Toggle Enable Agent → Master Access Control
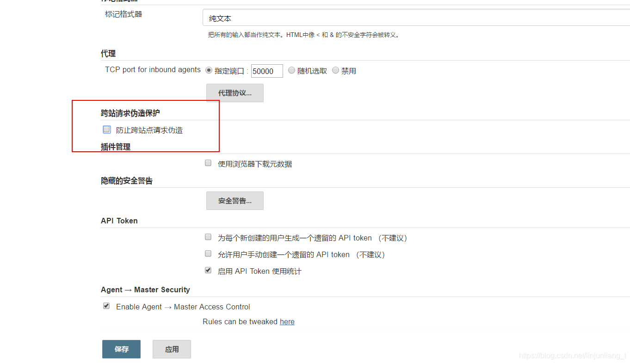Image resolution: width=630 pixels, height=364 pixels. tap(106, 306)
